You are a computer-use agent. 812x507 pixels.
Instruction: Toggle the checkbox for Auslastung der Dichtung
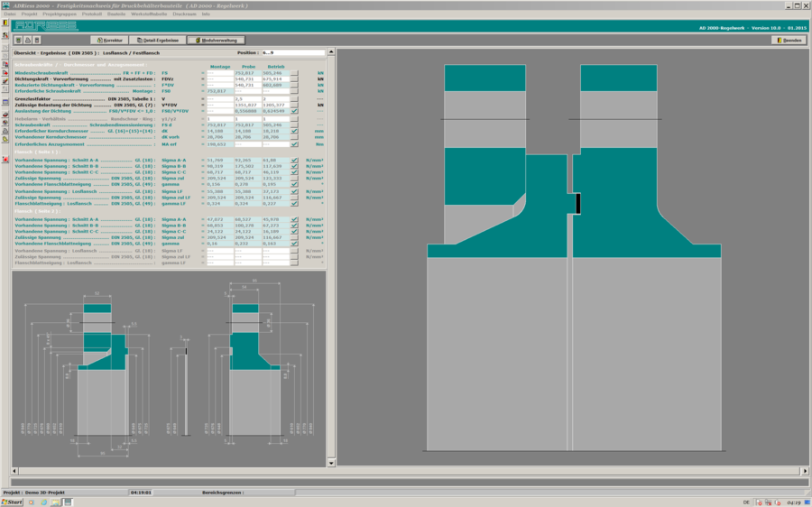pos(294,111)
